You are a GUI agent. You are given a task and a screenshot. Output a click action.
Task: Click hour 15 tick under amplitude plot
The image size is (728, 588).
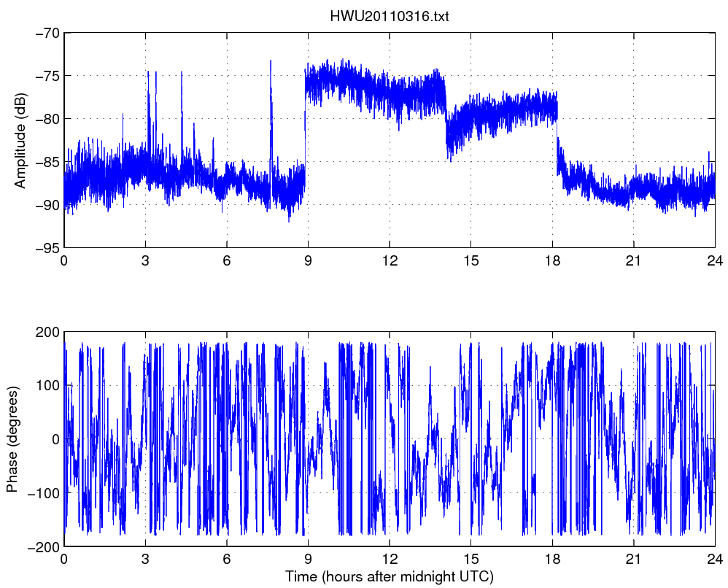471,260
